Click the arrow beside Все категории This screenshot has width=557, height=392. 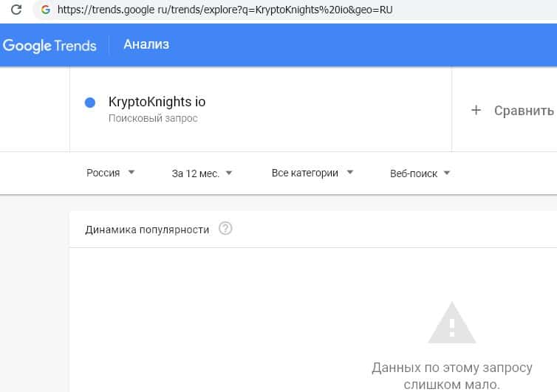point(350,173)
